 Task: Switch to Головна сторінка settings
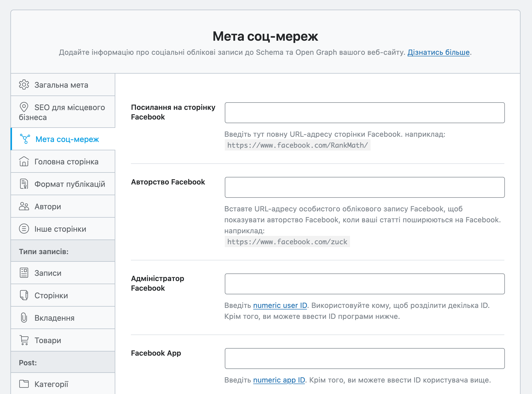pos(63,162)
